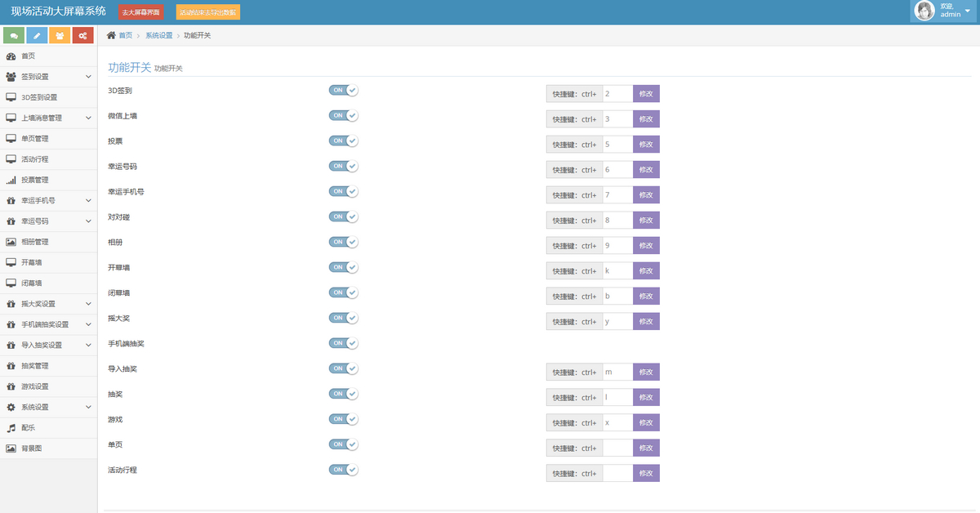Viewport: 980px width, 513px height.
Task: Turn off the 微信上墙 switch
Action: 343,116
